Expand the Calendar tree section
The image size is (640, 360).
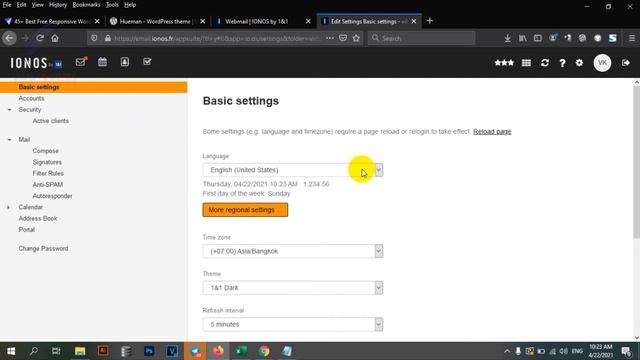coord(9,207)
